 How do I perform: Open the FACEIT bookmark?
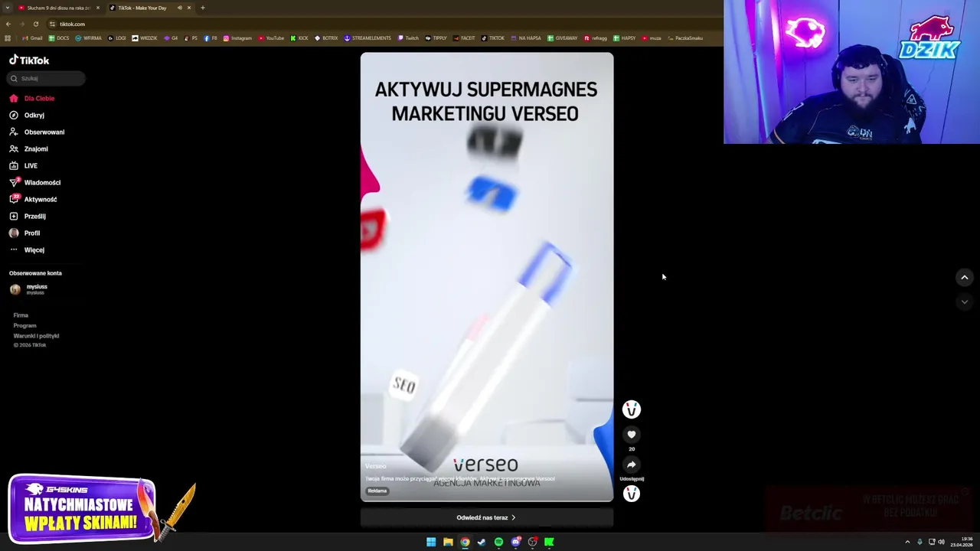[464, 37]
